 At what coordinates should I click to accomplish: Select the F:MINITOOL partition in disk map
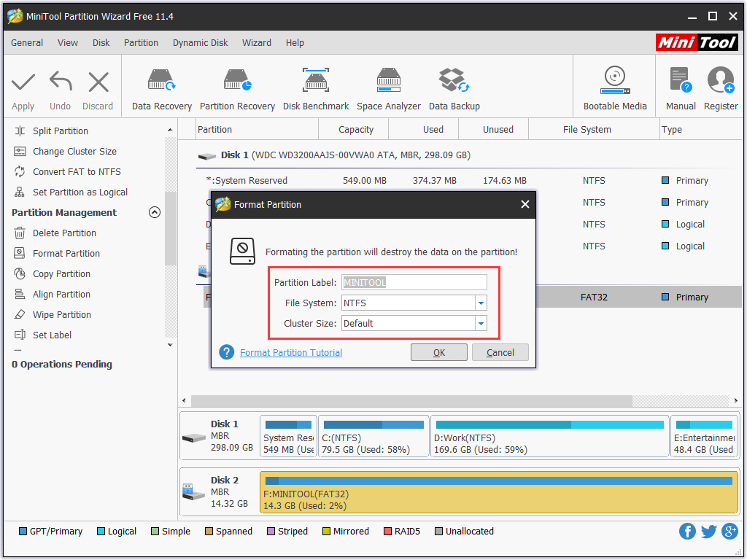(498, 493)
